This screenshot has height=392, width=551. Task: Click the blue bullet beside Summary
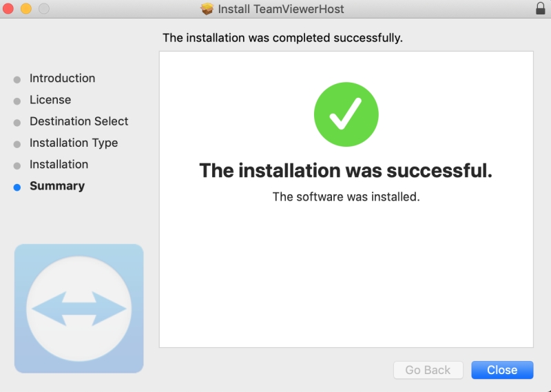[x=17, y=187]
